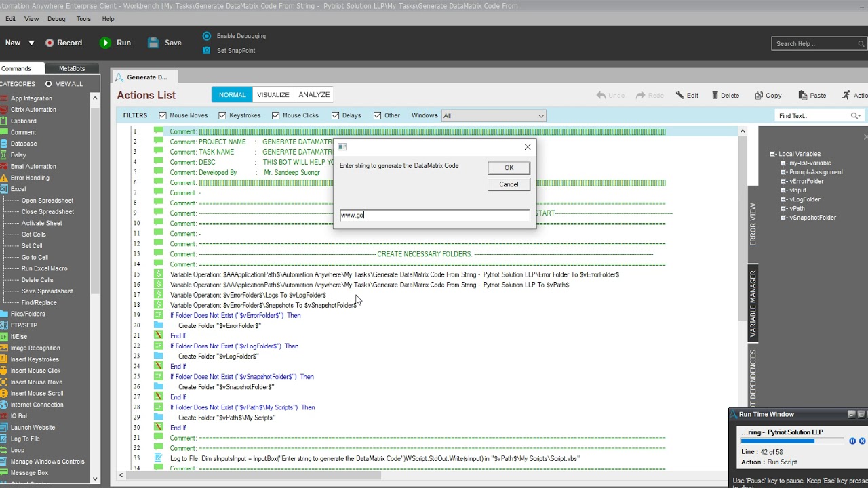Click the Set SnapPoint camera icon

click(x=207, y=50)
